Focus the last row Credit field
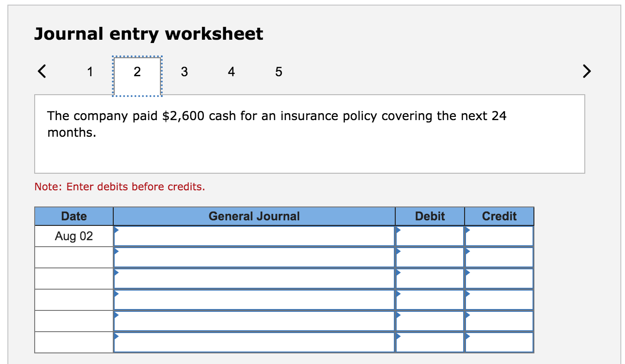Image resolution: width=625 pixels, height=364 pixels. tap(499, 342)
